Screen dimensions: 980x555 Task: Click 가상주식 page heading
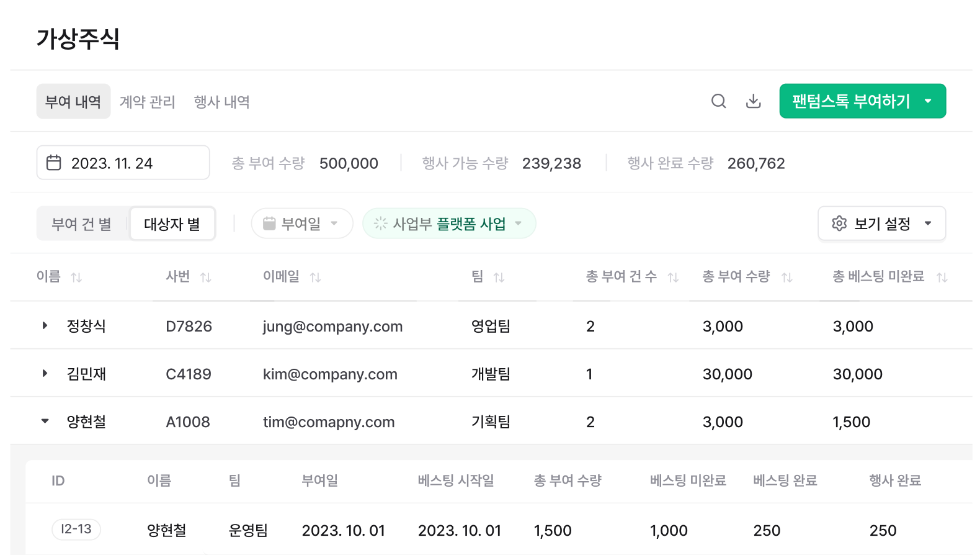[78, 38]
